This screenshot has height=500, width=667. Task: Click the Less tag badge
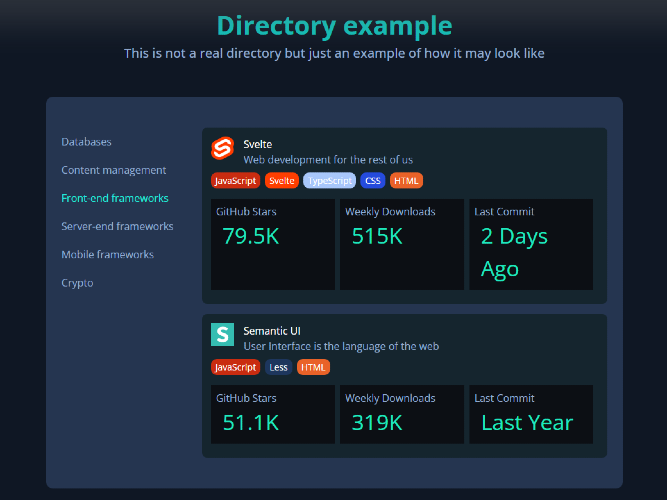278,367
